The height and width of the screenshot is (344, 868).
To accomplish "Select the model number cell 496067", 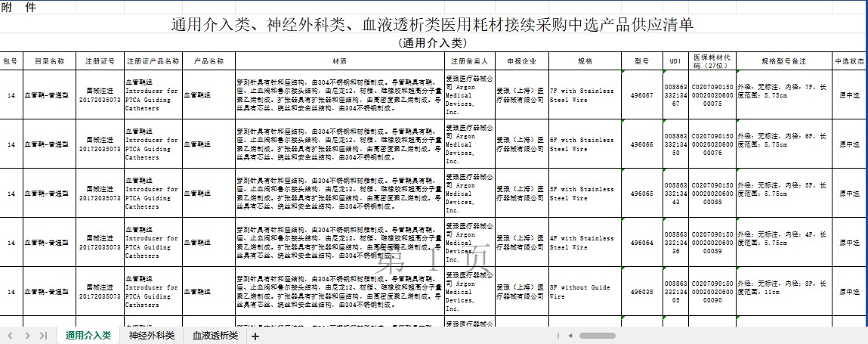I will [641, 95].
